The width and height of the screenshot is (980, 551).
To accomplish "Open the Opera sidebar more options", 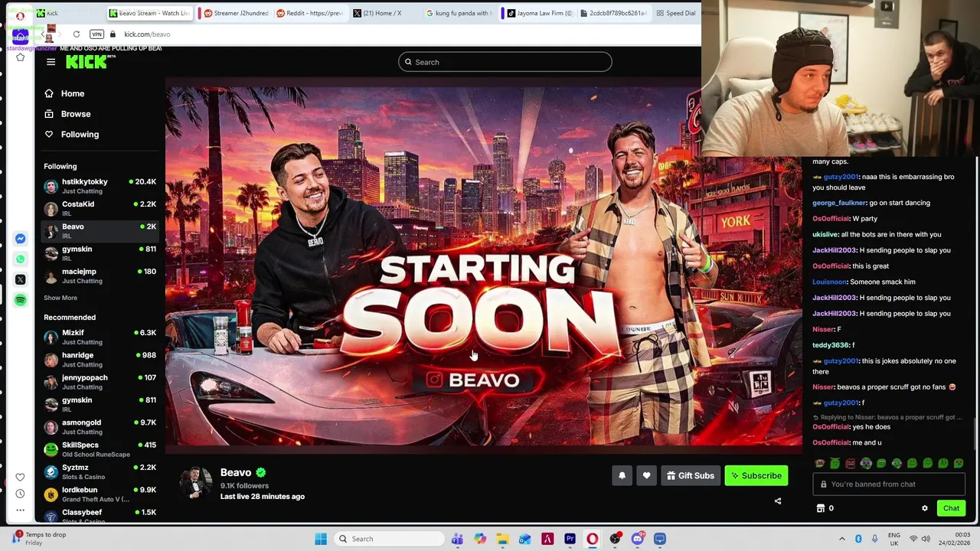I will (20, 510).
